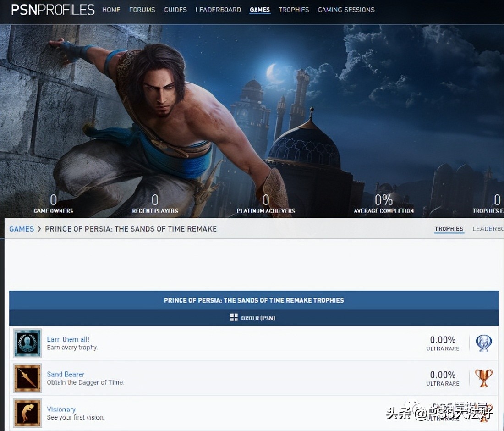504x431 pixels.
Task: Click the Game Owners count
Action: (53, 204)
